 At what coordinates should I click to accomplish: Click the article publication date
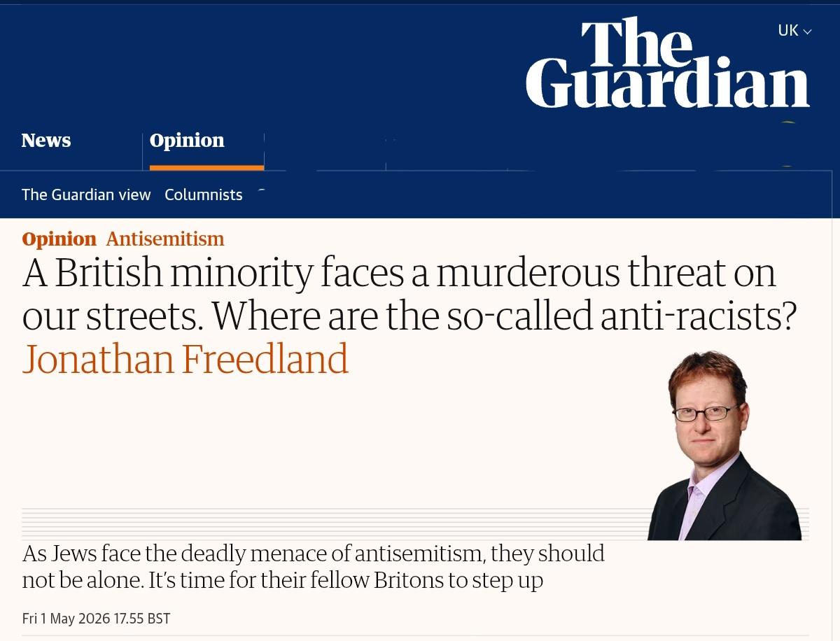(96, 619)
